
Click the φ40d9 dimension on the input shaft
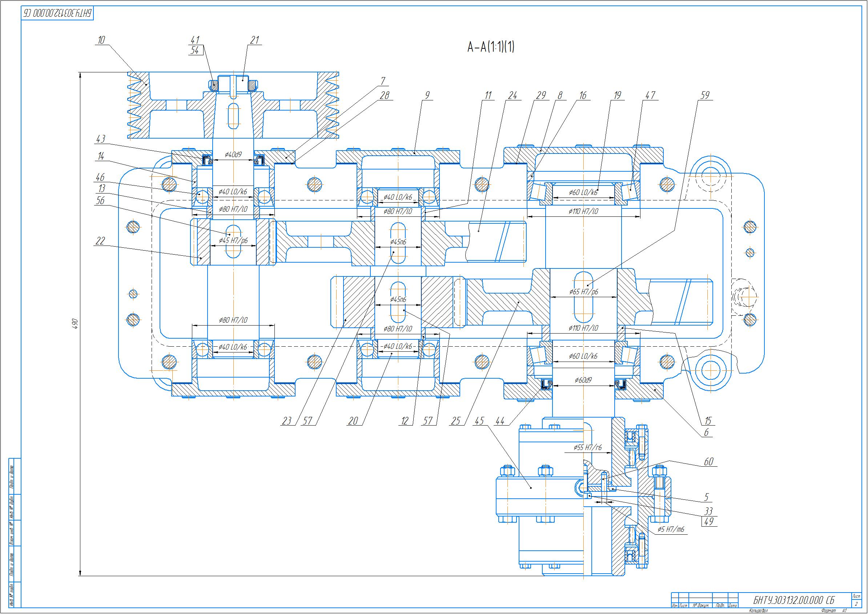coord(233,154)
